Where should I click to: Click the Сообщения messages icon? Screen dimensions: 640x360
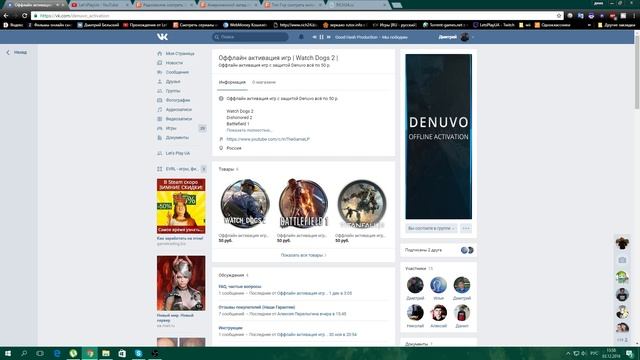tap(160, 72)
